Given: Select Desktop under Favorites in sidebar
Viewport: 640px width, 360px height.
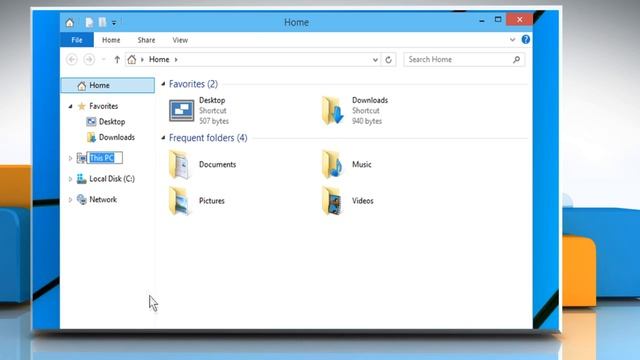Looking at the screenshot, I should point(112,122).
